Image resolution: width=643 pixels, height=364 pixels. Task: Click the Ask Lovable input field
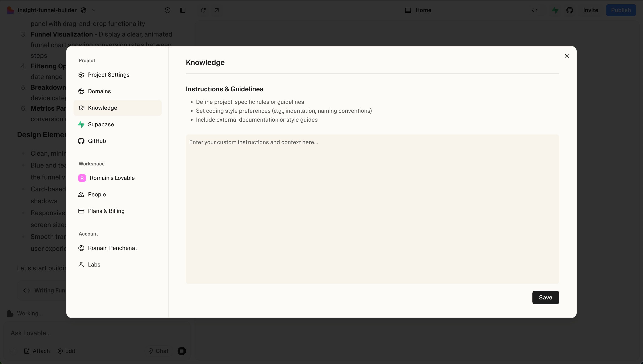(x=98, y=333)
